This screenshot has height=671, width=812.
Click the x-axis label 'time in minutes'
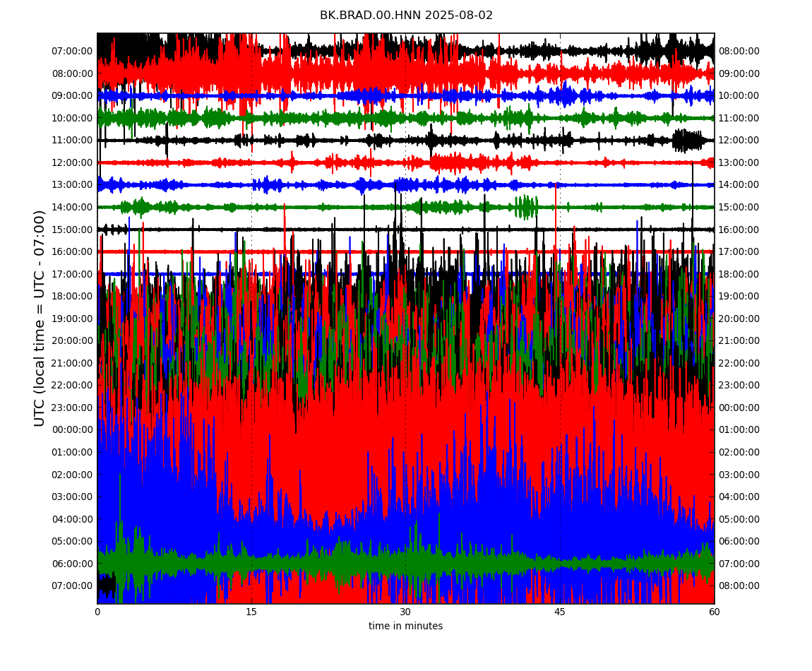[405, 626]
